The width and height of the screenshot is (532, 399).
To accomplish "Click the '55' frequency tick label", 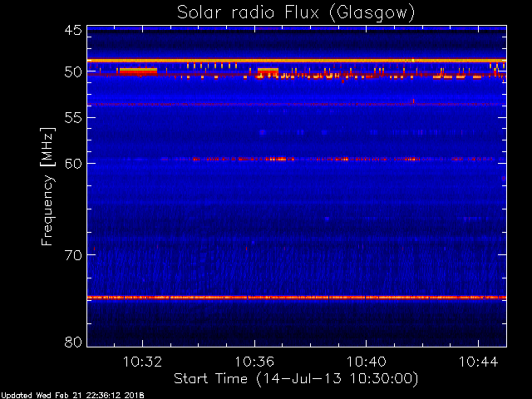I will point(73,118).
